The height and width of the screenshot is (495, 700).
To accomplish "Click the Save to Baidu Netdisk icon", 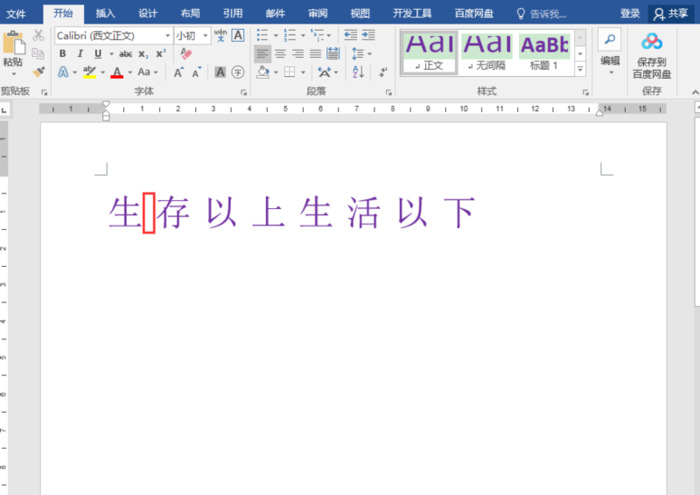I will coord(652,42).
